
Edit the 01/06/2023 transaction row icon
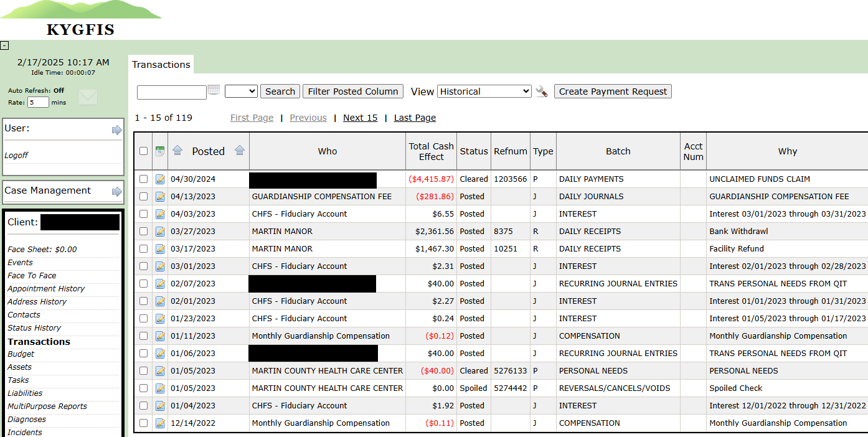point(160,354)
